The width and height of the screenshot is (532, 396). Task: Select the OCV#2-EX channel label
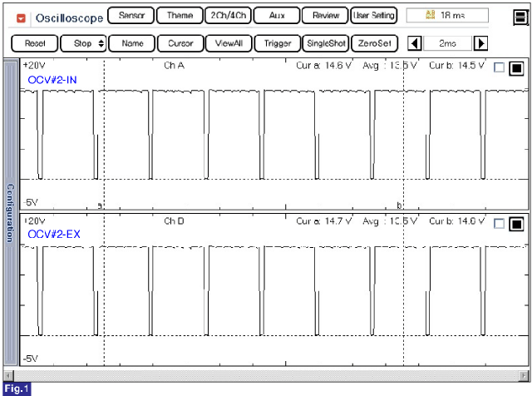tap(54, 235)
